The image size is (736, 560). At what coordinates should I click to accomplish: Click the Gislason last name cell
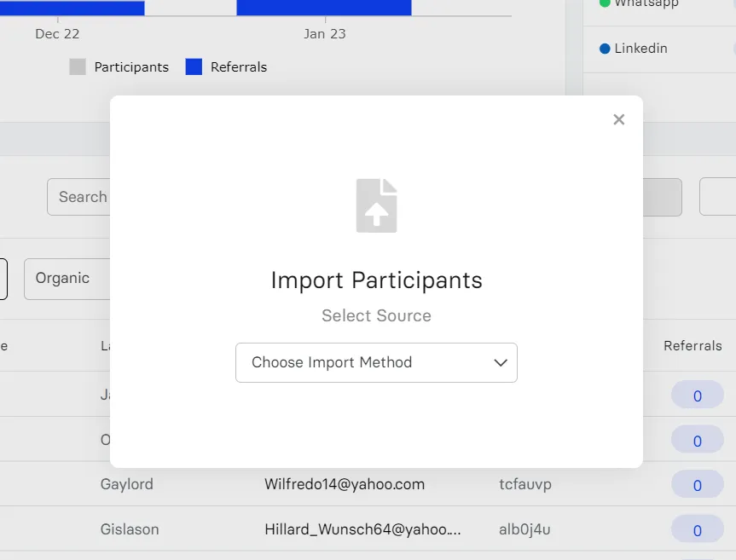click(x=130, y=529)
